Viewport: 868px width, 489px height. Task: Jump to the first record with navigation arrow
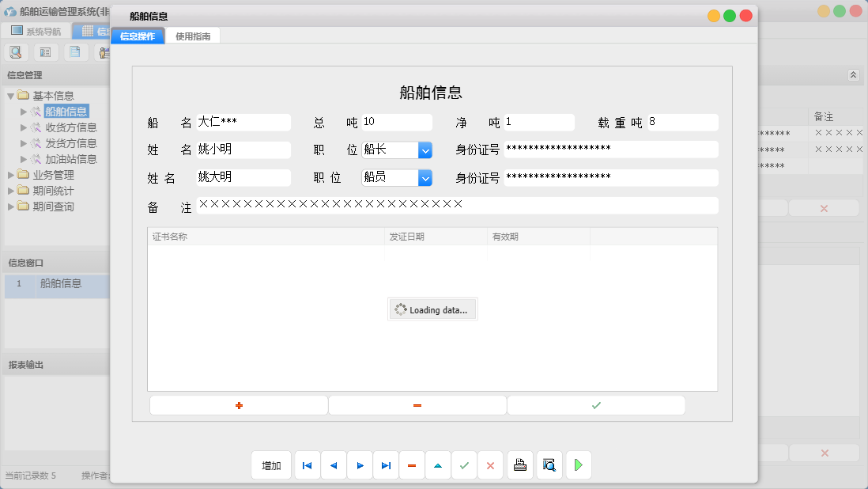pos(307,465)
